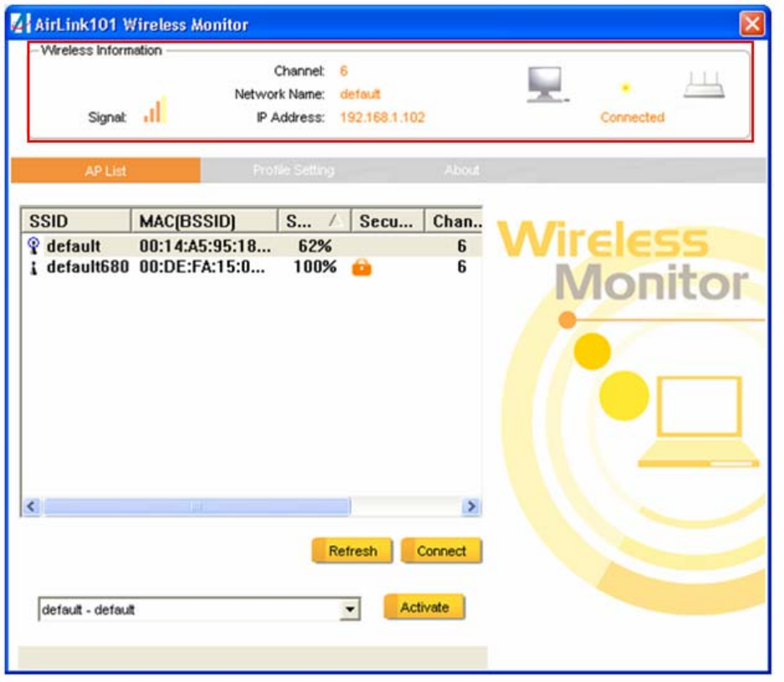This screenshot has width=784, height=682.
Task: Click the orange security lock icon
Action: (x=362, y=267)
